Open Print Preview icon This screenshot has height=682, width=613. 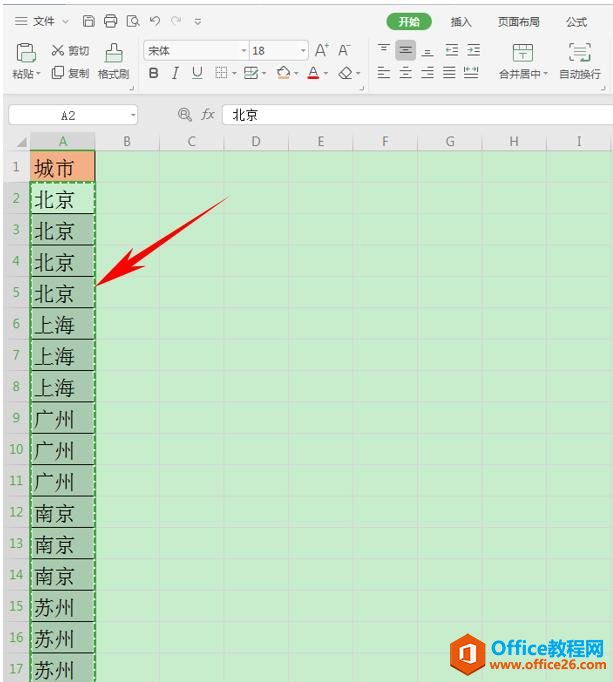pyautogui.click(x=133, y=21)
